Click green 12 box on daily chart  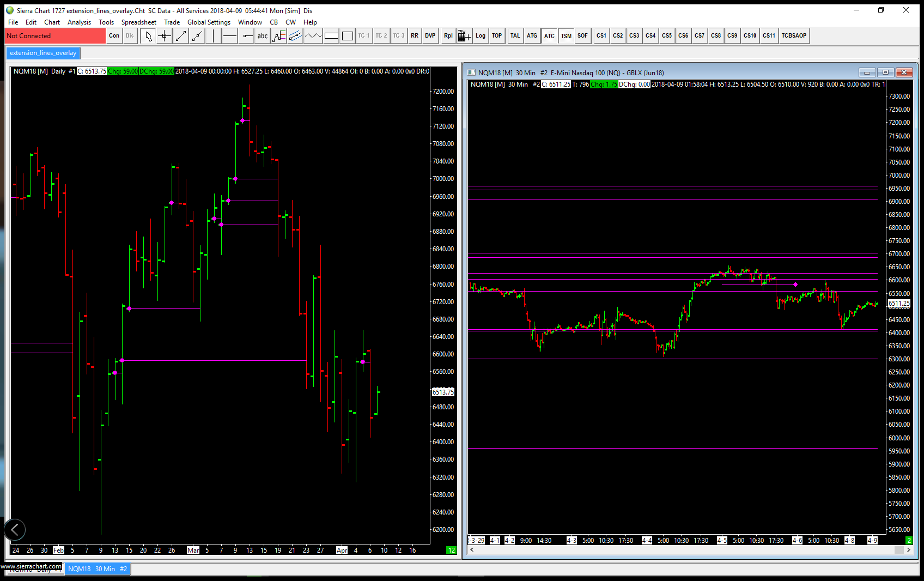451,550
